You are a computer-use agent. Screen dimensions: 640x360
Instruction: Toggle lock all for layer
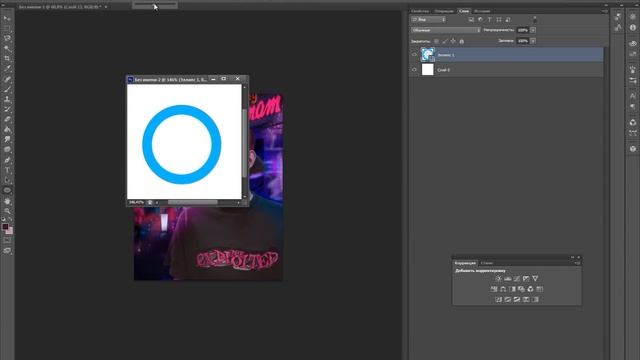pyautogui.click(x=462, y=41)
